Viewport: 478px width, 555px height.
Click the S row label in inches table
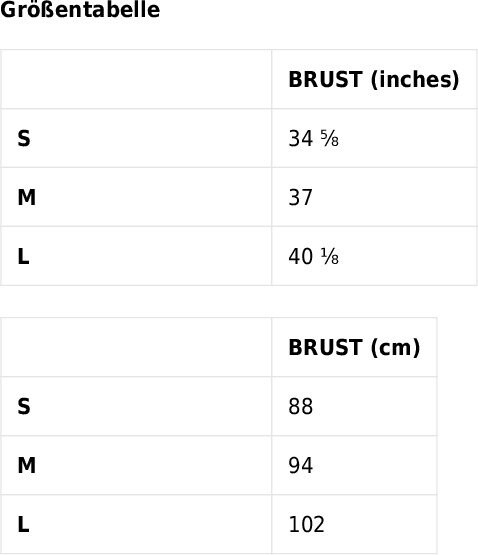(x=24, y=138)
